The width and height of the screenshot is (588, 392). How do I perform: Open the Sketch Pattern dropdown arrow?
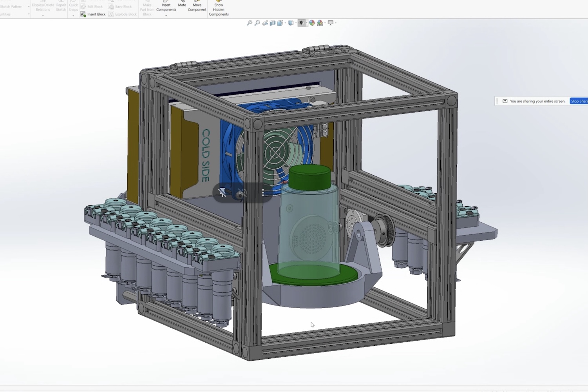(x=29, y=7)
